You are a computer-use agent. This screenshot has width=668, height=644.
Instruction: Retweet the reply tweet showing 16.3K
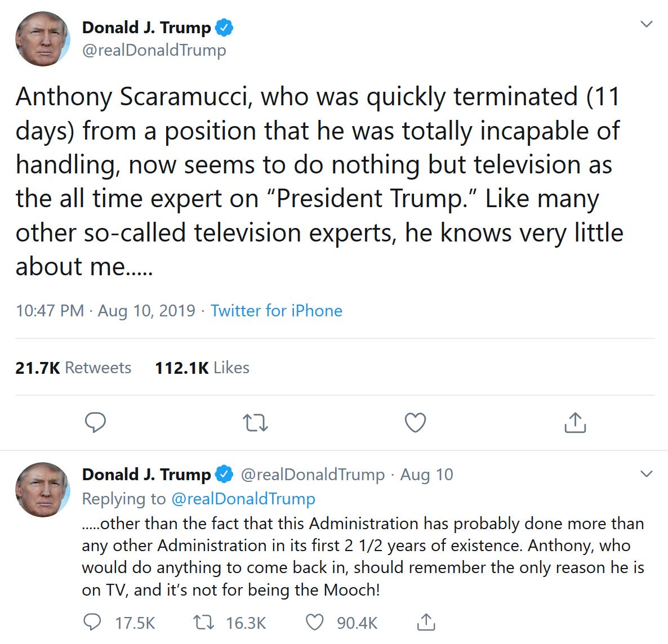[x=203, y=622]
